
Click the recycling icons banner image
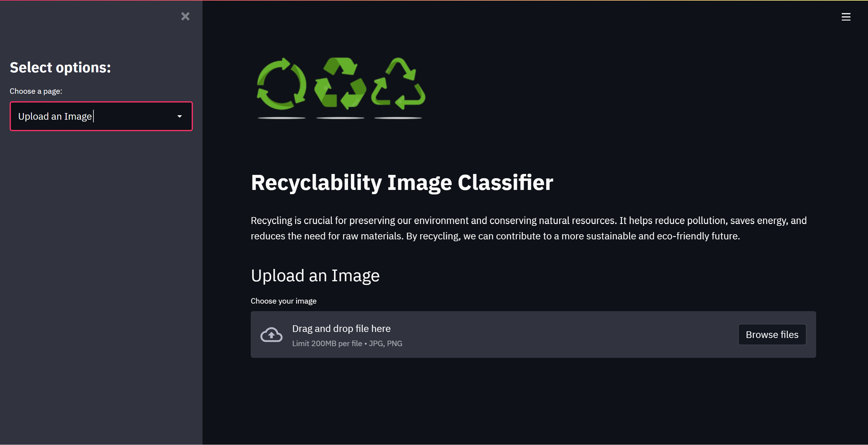coord(341,88)
